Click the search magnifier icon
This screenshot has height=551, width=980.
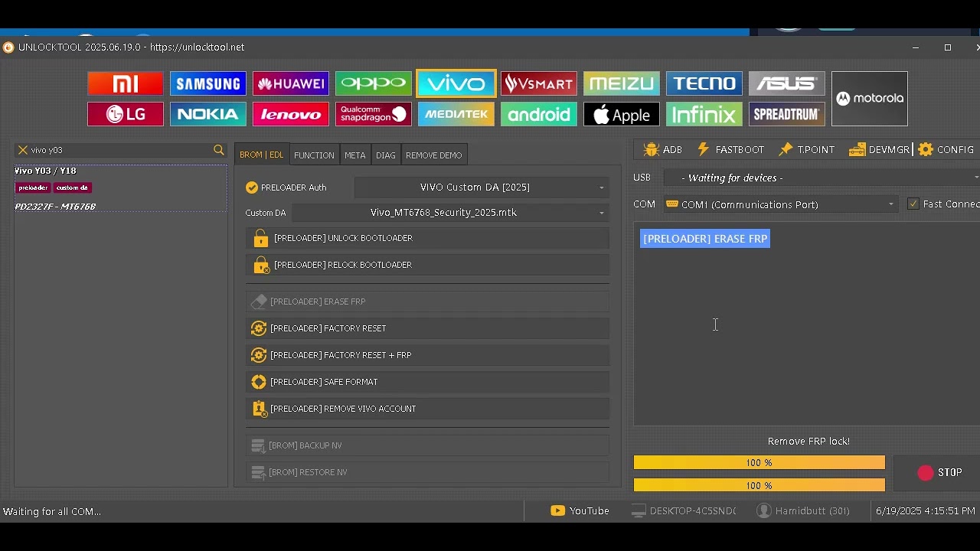(x=219, y=151)
